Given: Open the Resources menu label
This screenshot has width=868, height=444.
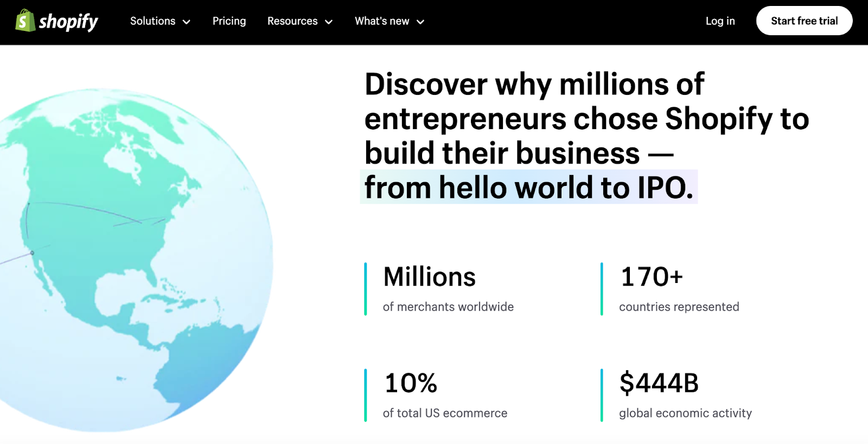Looking at the screenshot, I should click(292, 21).
